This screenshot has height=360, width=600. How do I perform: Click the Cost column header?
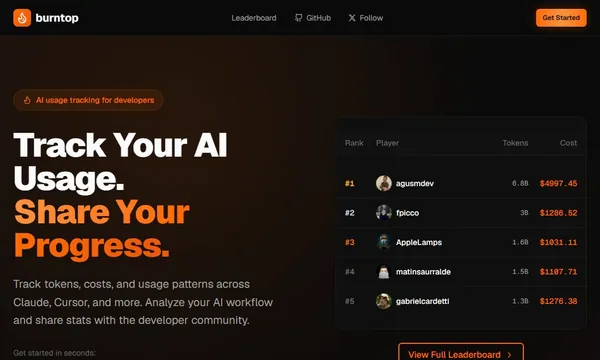pyautogui.click(x=568, y=143)
